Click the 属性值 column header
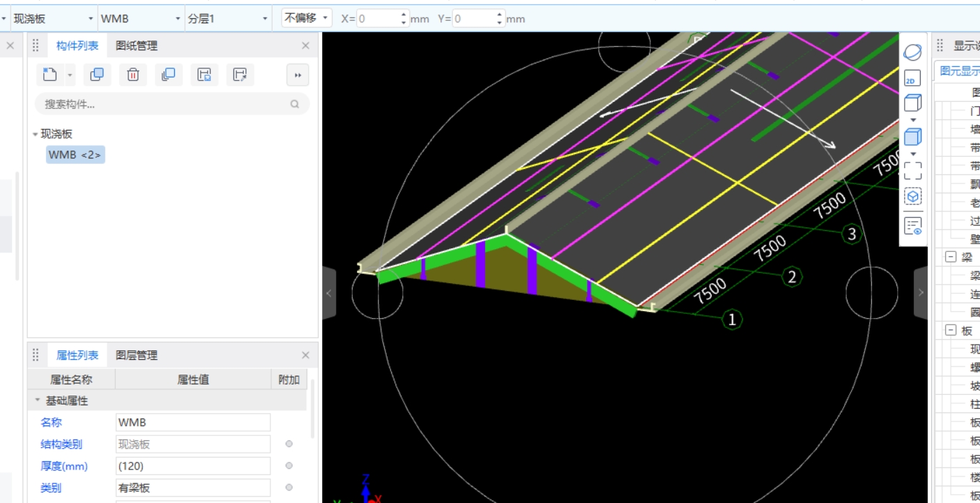The width and height of the screenshot is (980, 503). coord(193,380)
